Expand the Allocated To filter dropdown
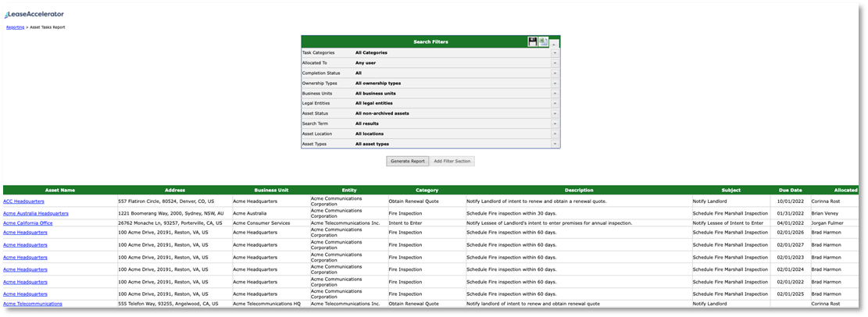 (555, 62)
